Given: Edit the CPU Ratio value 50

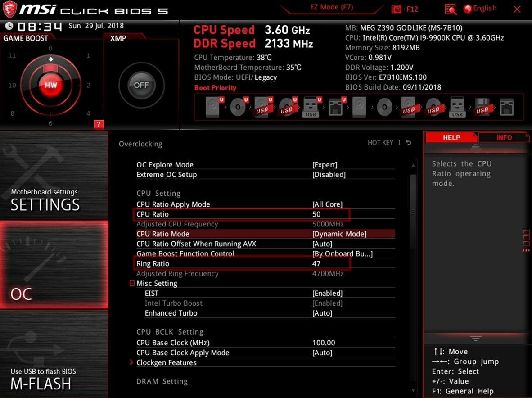Looking at the screenshot, I should 316,214.
